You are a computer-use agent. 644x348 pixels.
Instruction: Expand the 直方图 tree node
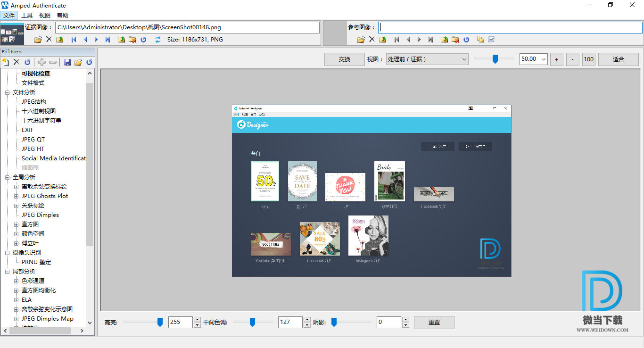tap(17, 224)
